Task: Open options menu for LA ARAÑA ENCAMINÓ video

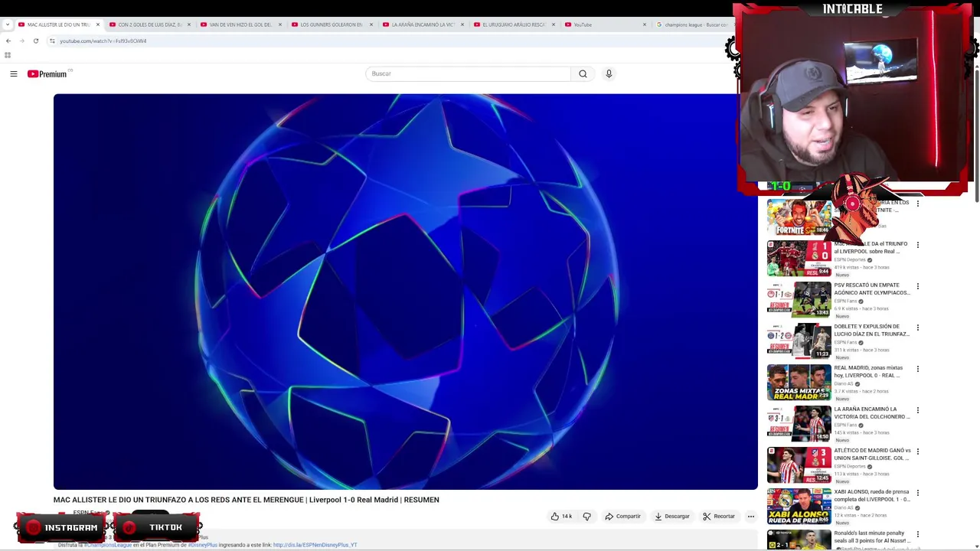Action: click(918, 410)
